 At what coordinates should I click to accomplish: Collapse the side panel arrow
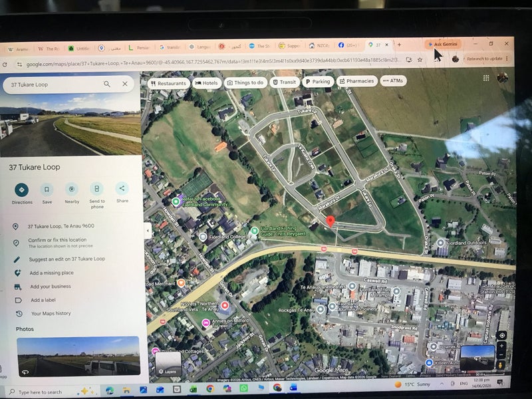click(148, 231)
